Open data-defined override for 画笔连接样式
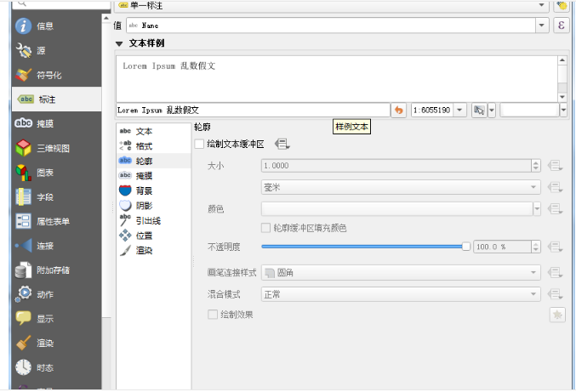 click(555, 272)
